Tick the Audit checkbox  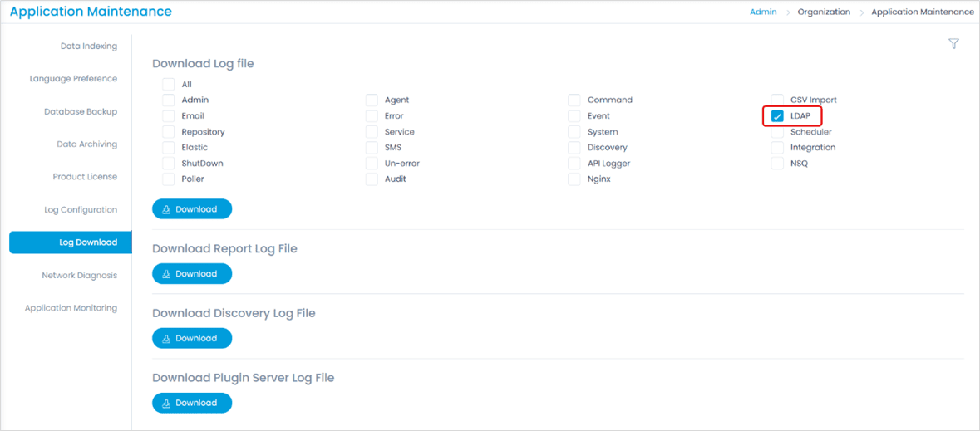point(372,179)
